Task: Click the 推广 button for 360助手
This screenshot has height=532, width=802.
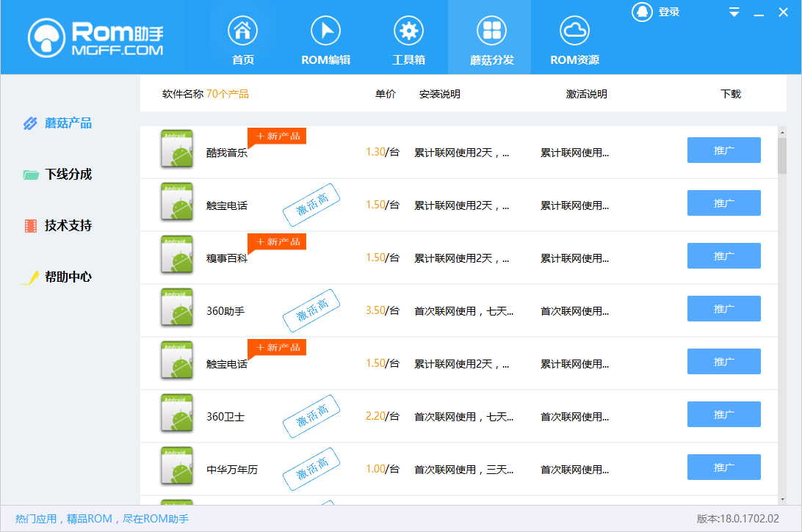Action: [723, 309]
